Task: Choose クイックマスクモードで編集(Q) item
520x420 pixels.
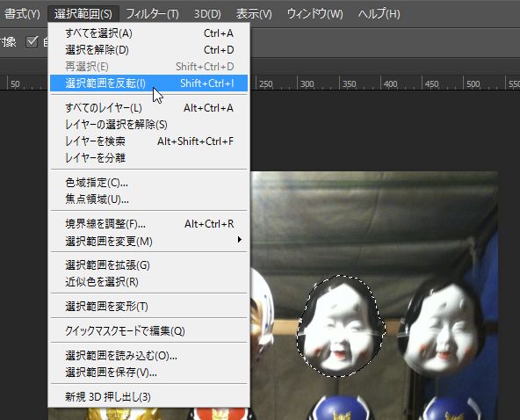Action: pyautogui.click(x=149, y=330)
